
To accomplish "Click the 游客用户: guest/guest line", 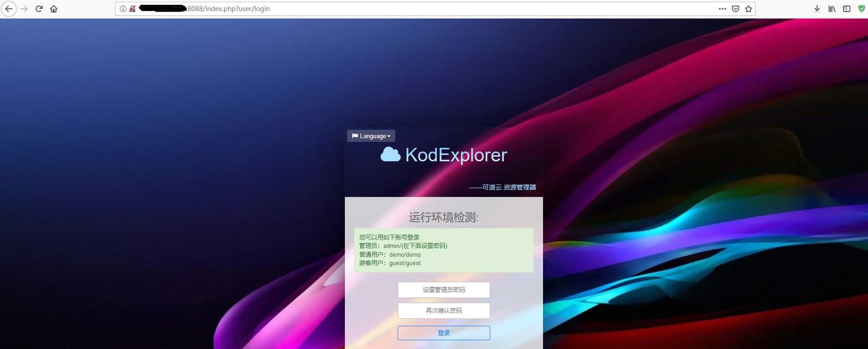I will tap(390, 263).
